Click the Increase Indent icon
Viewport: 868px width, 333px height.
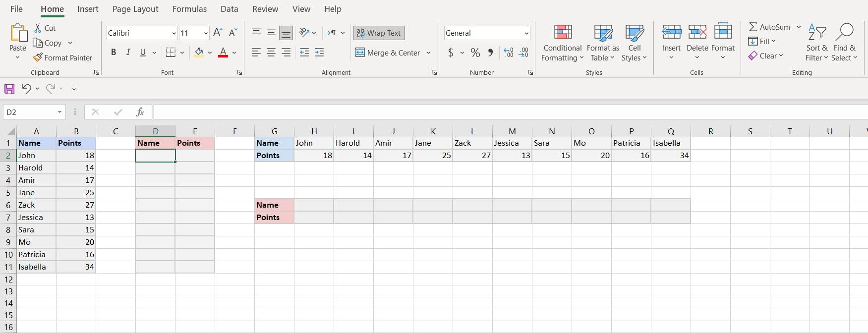coord(319,53)
